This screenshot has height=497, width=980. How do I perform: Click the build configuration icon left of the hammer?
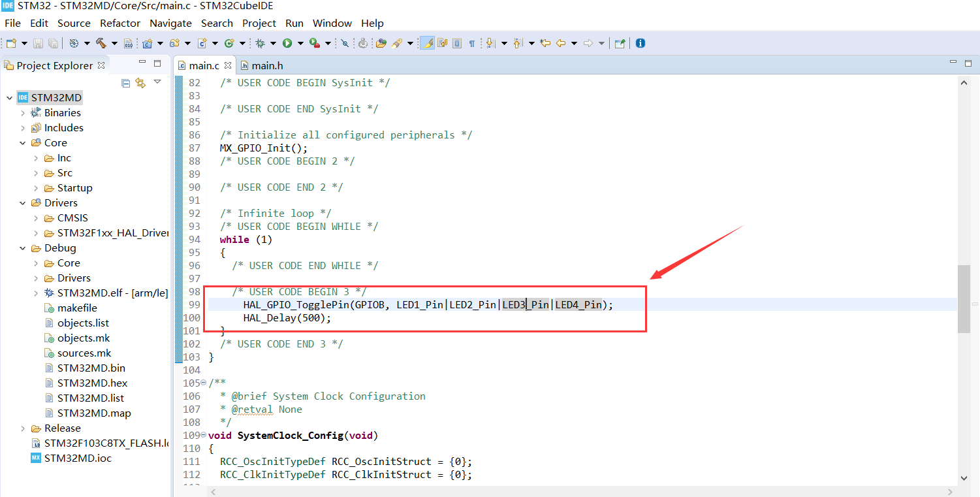point(73,43)
